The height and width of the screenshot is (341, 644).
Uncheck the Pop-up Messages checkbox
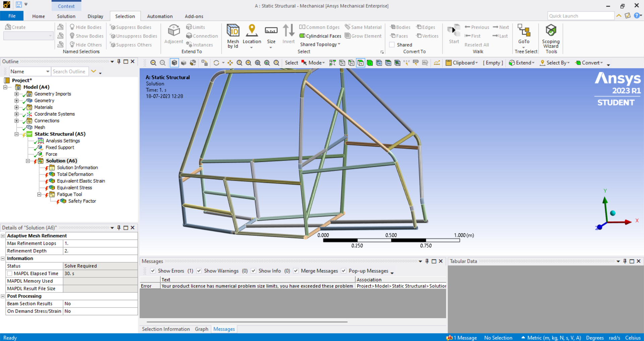click(343, 271)
